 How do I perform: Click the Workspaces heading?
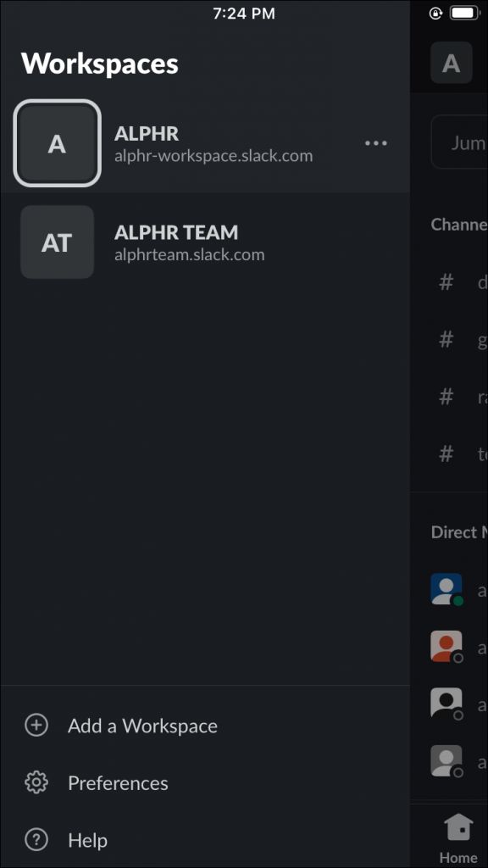click(x=100, y=63)
